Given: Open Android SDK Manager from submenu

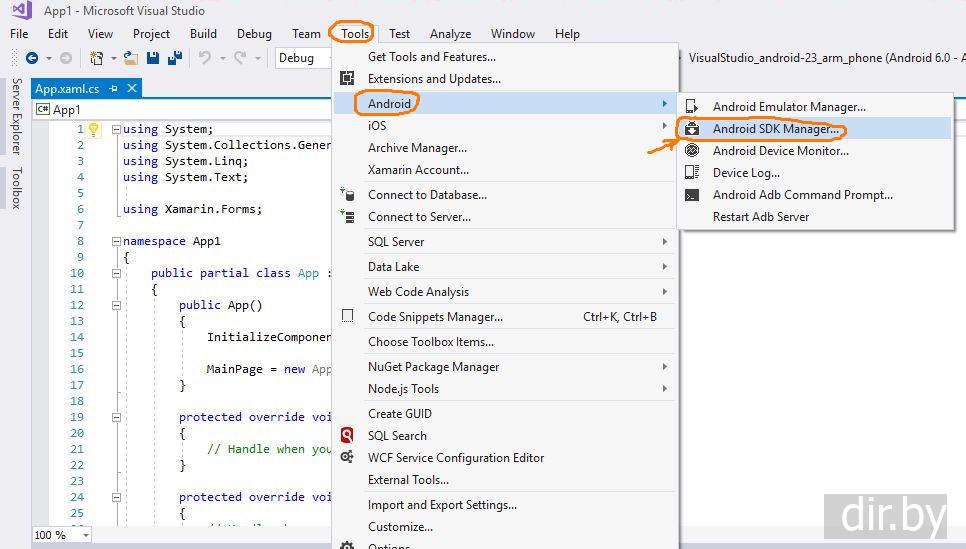Looking at the screenshot, I should click(x=776, y=129).
